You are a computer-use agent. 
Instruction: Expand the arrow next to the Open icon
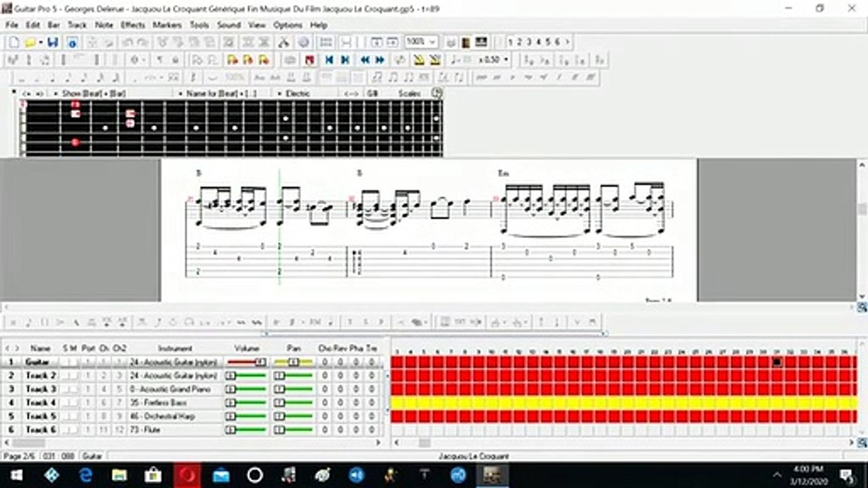pos(40,42)
